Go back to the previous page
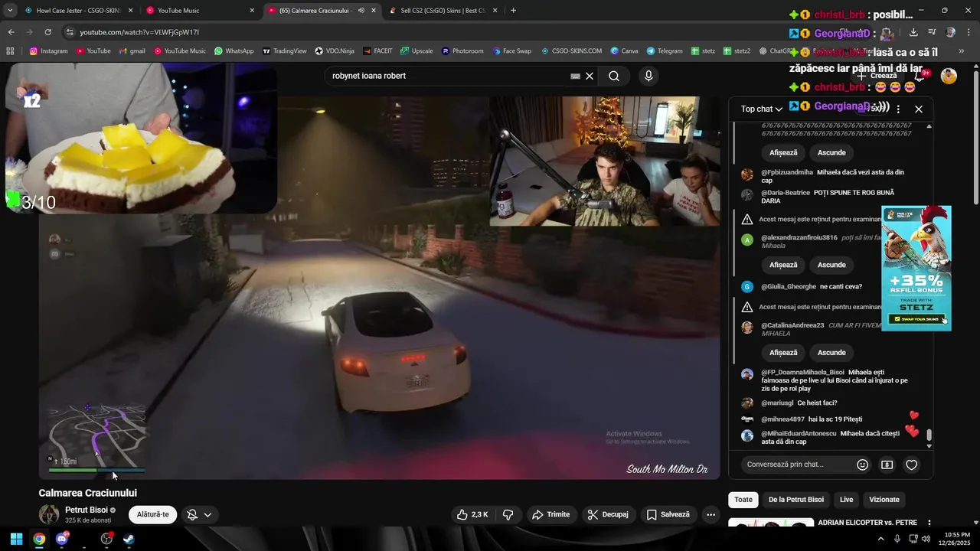Viewport: 980px width, 551px height. pos(11,32)
